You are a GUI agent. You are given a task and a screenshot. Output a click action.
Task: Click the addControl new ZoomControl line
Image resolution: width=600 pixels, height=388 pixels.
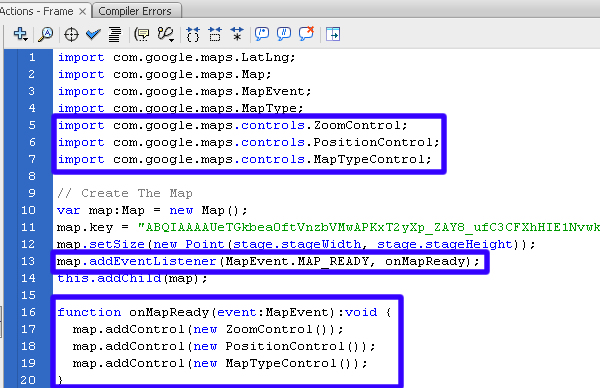208,329
